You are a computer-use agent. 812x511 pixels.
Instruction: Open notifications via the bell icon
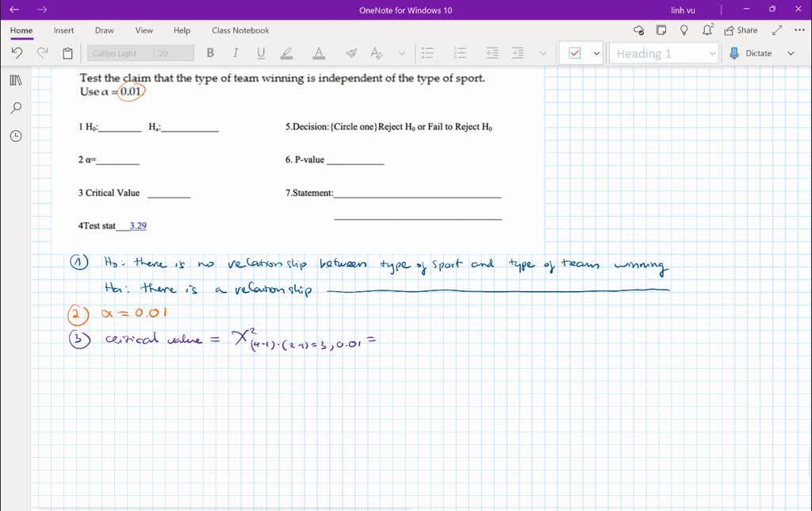pyautogui.click(x=707, y=29)
